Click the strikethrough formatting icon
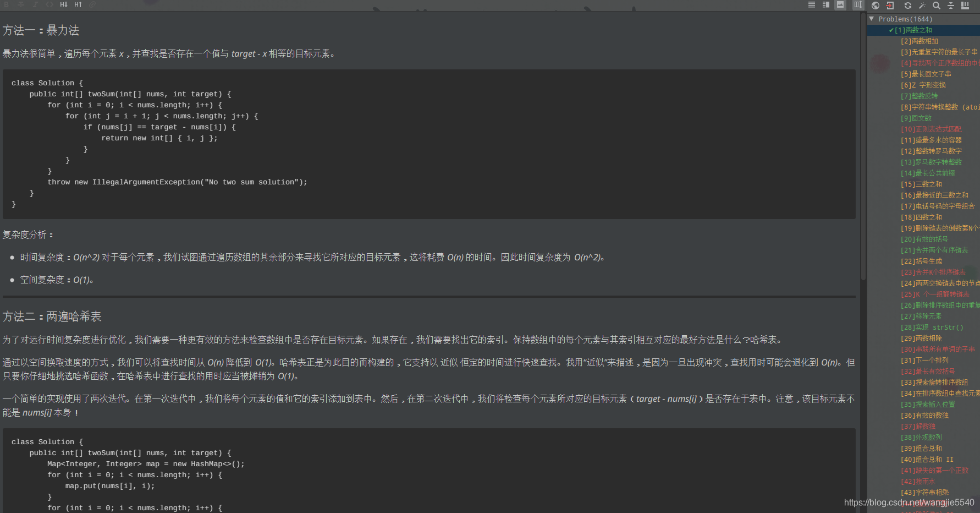 21,4
